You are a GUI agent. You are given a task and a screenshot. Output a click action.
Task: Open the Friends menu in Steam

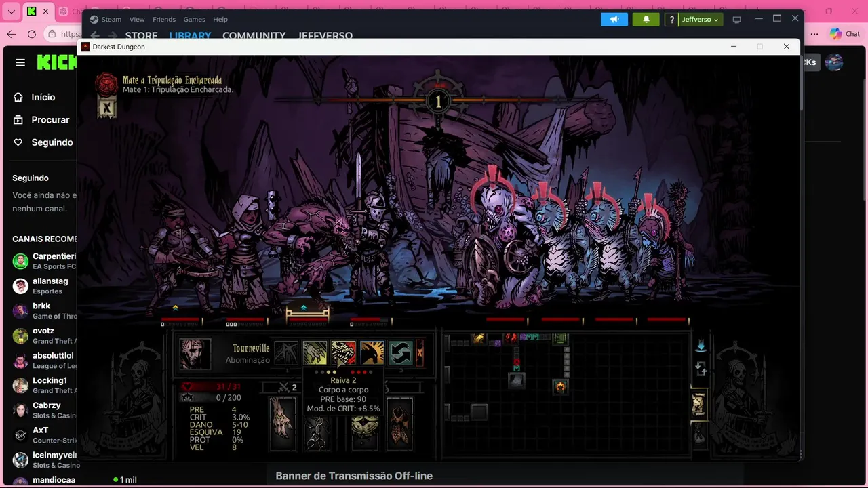coord(164,19)
